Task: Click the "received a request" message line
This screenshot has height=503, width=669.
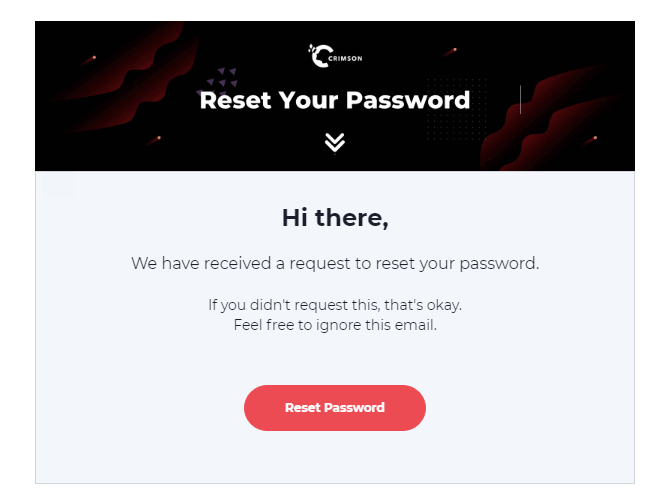Action: [x=334, y=264]
